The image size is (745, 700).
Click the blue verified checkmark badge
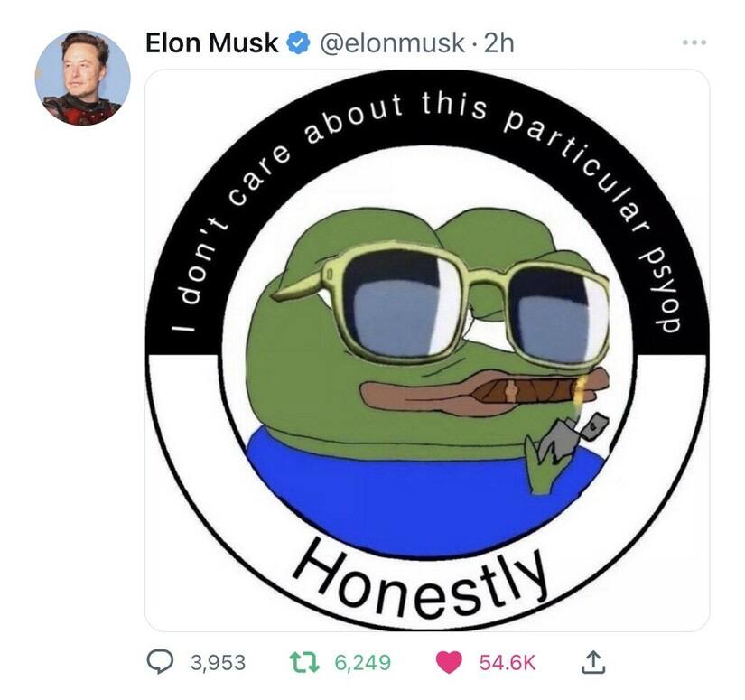298,42
